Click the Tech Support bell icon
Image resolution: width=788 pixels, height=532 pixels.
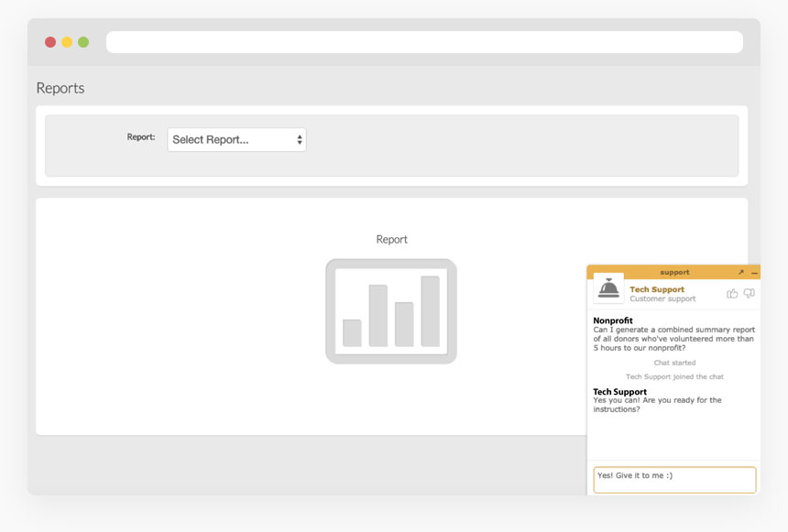[608, 289]
